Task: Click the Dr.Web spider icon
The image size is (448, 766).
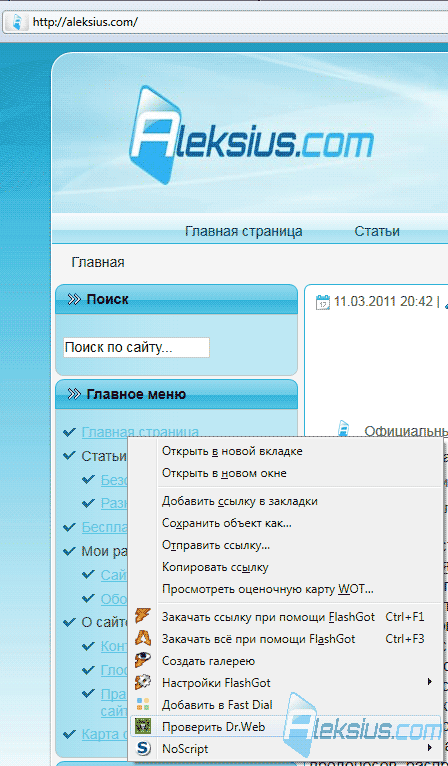Action: (x=143, y=726)
